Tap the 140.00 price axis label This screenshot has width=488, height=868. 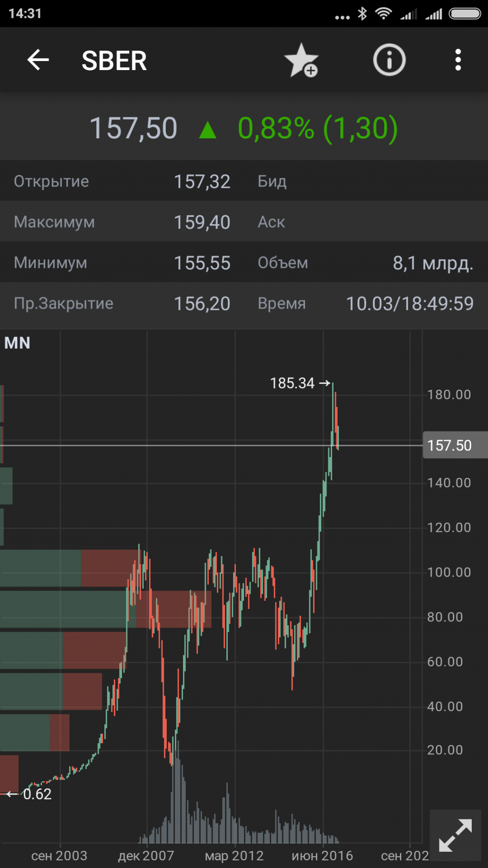point(449,483)
